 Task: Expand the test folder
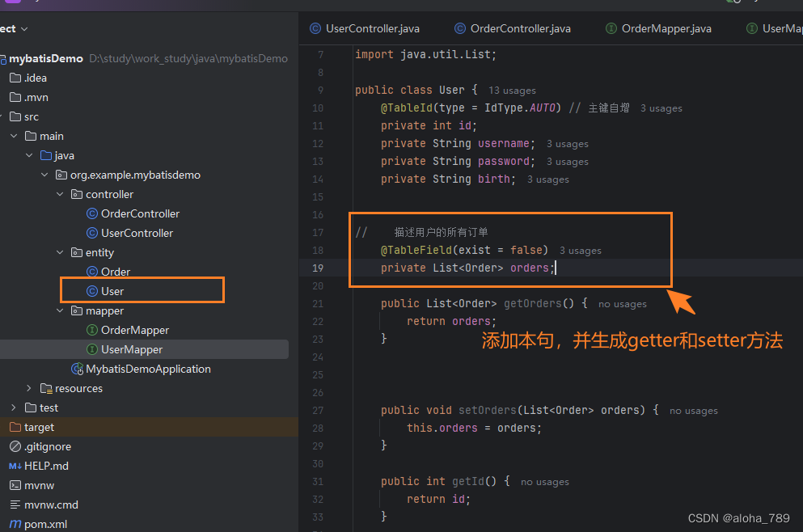[x=14, y=408]
